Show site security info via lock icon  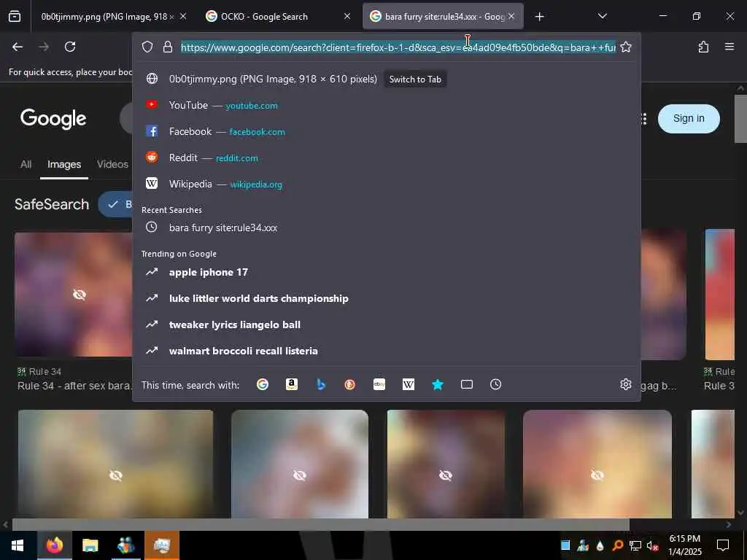click(x=167, y=47)
